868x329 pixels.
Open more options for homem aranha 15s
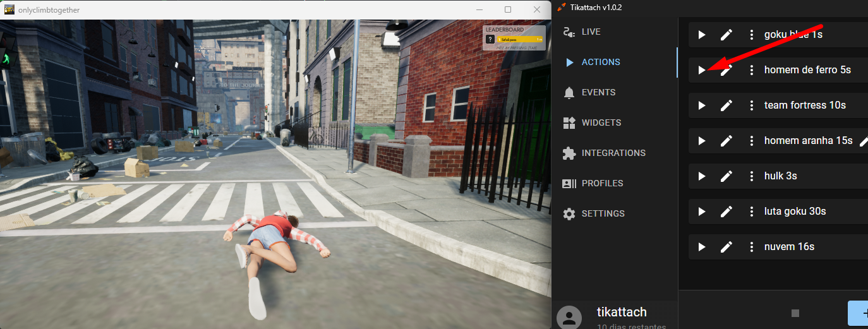click(752, 141)
